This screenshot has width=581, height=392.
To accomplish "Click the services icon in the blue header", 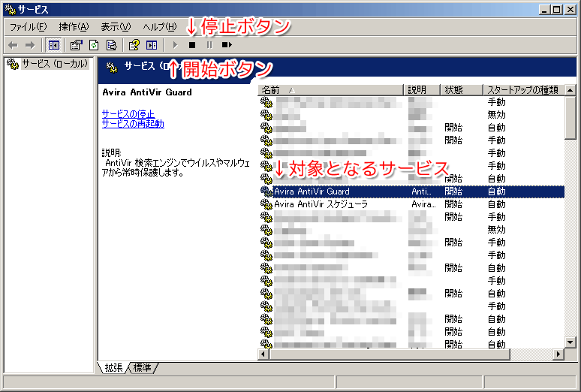I will point(112,67).
